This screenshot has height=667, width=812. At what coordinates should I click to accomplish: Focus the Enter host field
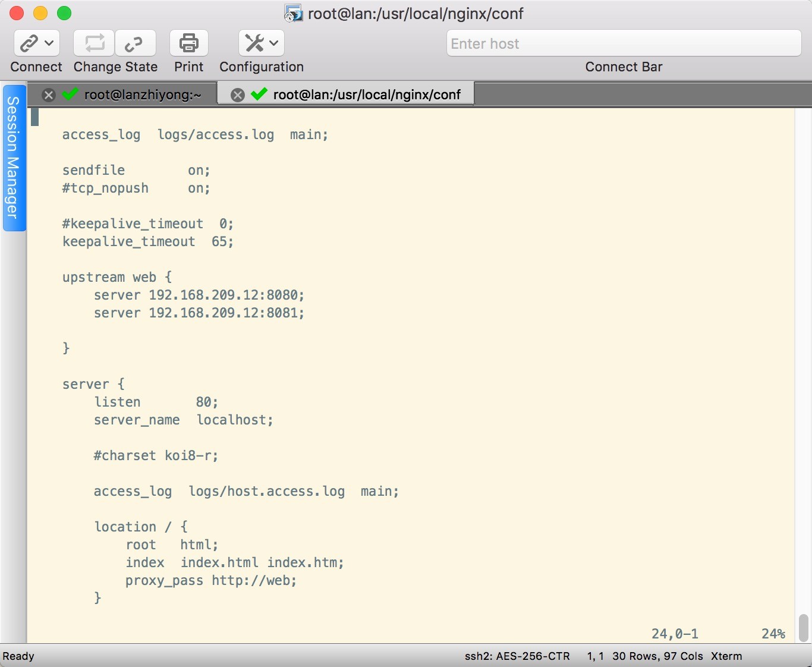[x=624, y=43]
